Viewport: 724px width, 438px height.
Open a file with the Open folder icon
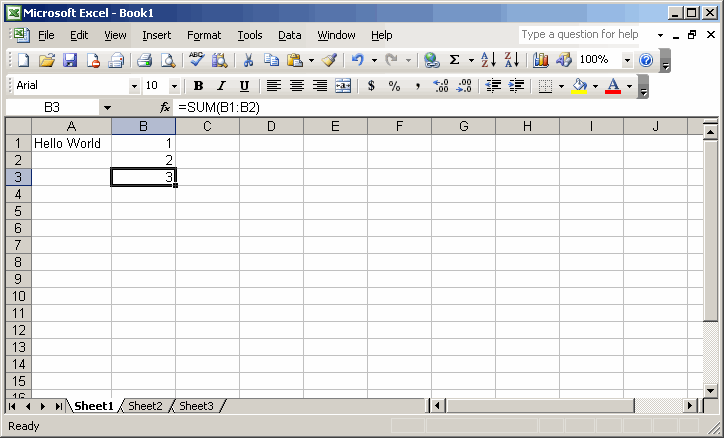tap(47, 60)
